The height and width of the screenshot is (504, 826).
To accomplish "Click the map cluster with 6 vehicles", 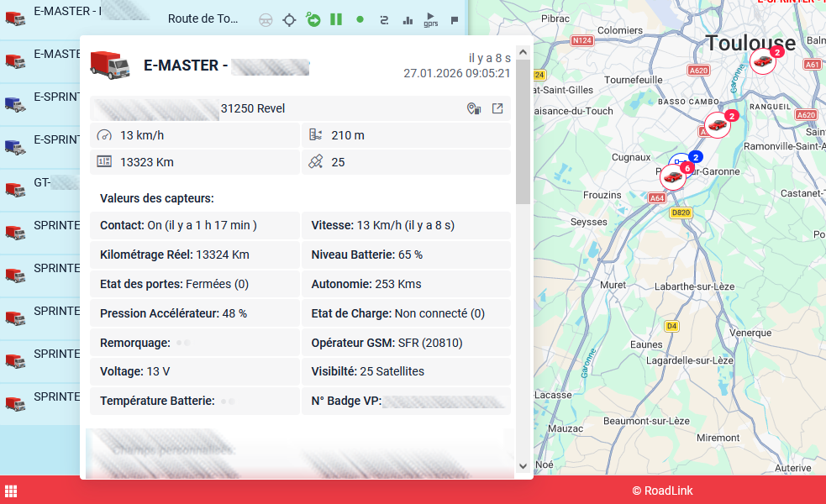I will tap(673, 176).
